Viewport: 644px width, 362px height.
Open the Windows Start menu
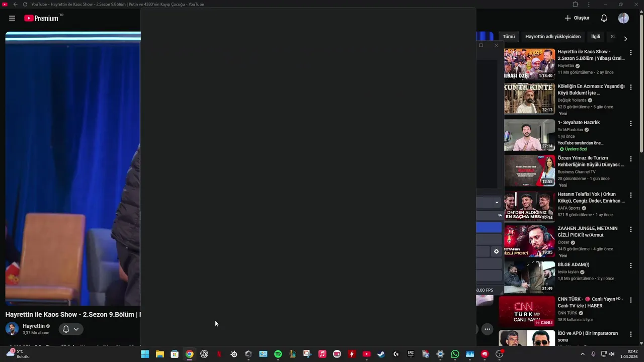tap(145, 354)
